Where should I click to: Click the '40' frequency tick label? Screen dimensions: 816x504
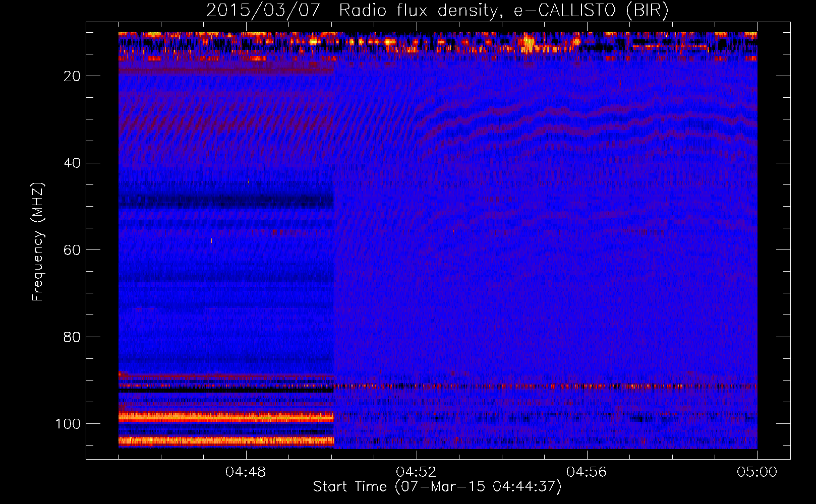(72, 163)
